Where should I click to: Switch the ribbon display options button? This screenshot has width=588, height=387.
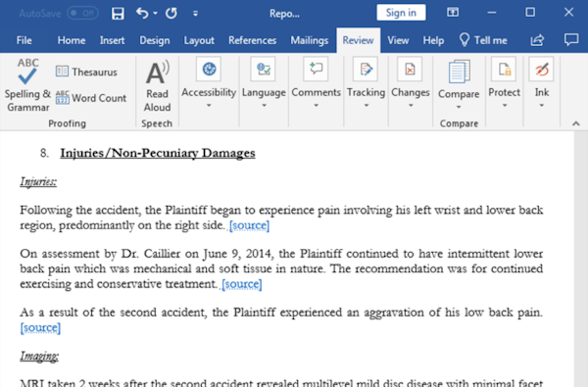(453, 13)
